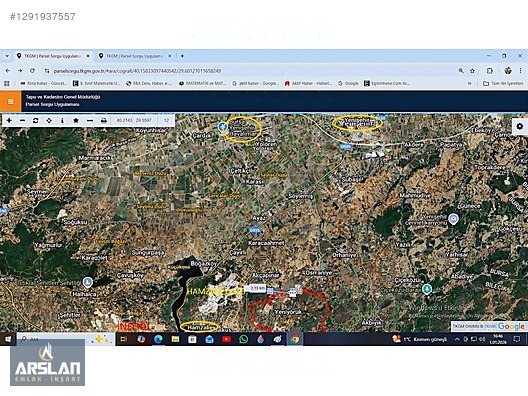Open Chrome three-dot menu
Image resolution: width=528 pixels, height=396 pixels.
[521, 71]
